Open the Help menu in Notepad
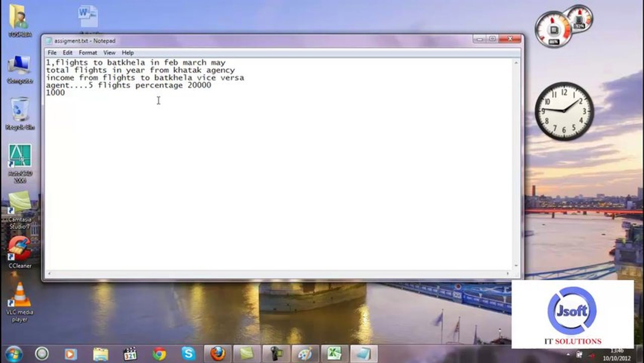The width and height of the screenshot is (644, 363). 128,52
